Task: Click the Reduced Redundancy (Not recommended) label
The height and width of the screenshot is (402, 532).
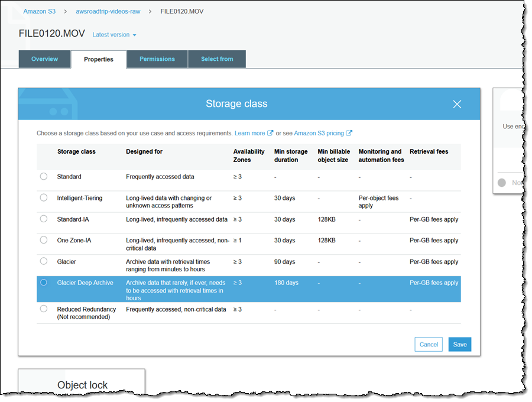Action: 86,313
